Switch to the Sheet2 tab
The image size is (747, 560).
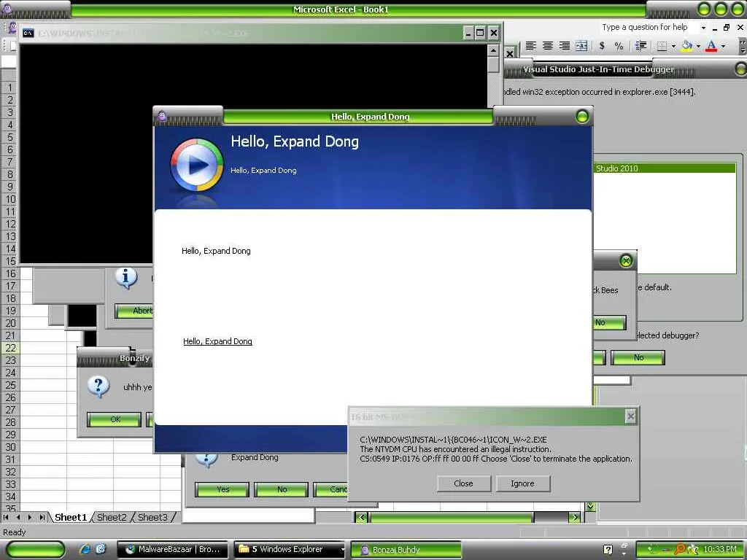112,517
